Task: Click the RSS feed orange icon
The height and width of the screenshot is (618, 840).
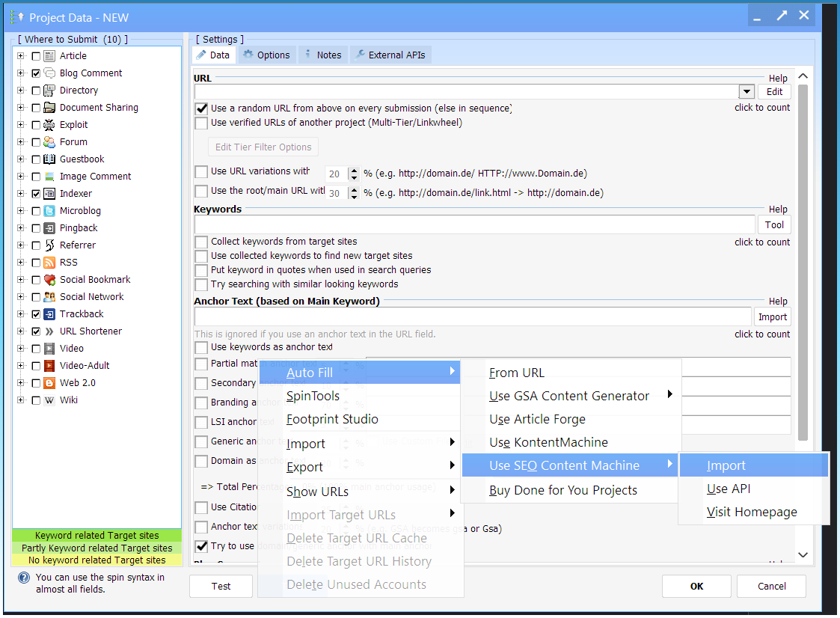Action: coord(49,263)
